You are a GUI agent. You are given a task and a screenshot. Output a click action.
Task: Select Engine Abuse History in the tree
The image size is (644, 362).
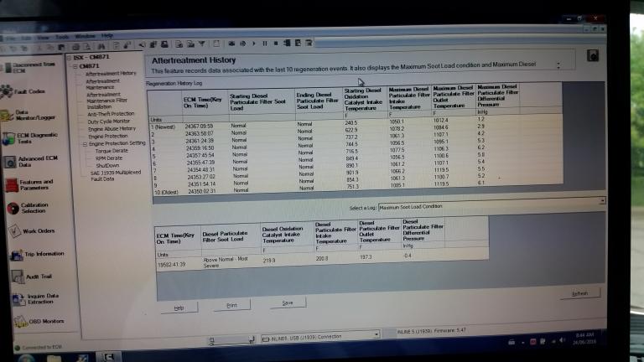point(112,129)
